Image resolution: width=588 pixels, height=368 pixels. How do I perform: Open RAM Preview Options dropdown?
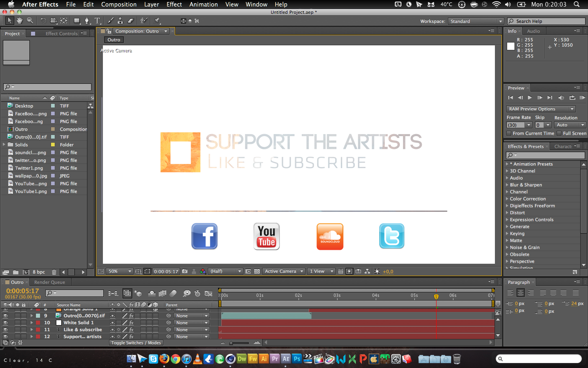coord(541,109)
